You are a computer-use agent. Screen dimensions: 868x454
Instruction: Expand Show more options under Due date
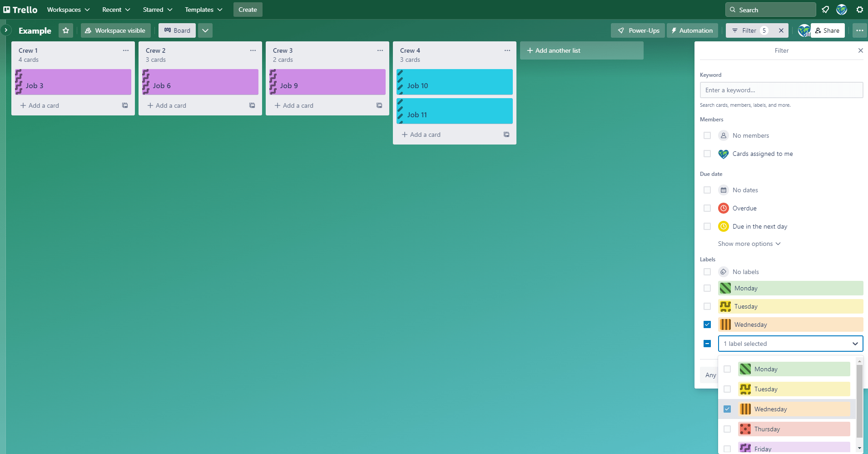click(749, 244)
